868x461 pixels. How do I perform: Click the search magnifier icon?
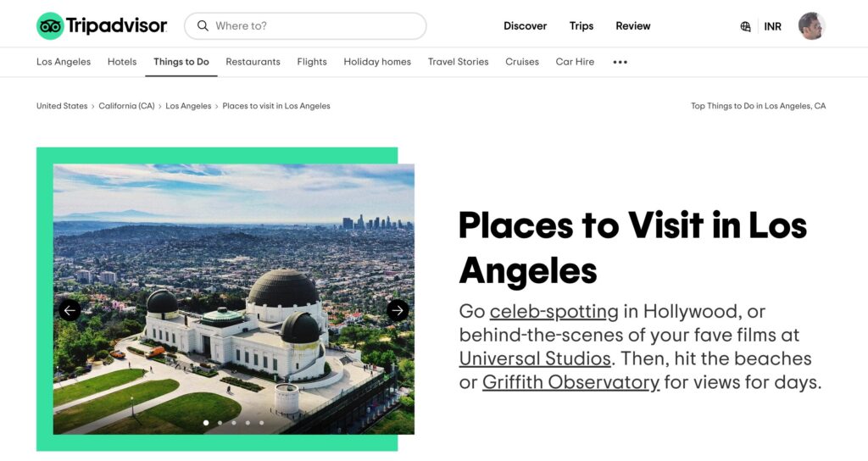tap(203, 26)
